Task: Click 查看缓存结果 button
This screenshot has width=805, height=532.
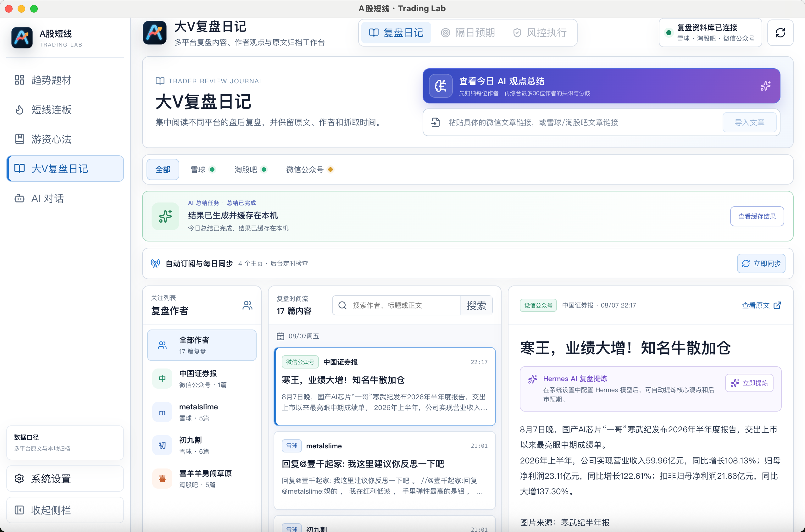Action: pyautogui.click(x=757, y=216)
